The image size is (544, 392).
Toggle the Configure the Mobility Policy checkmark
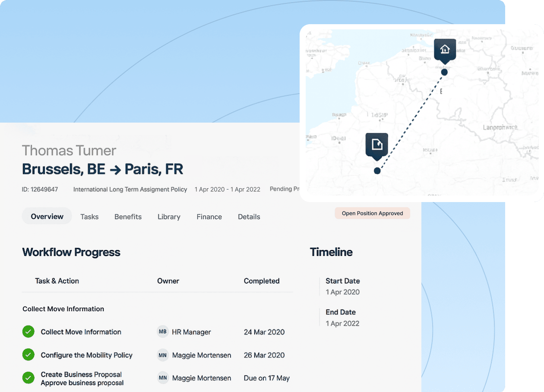pos(28,355)
